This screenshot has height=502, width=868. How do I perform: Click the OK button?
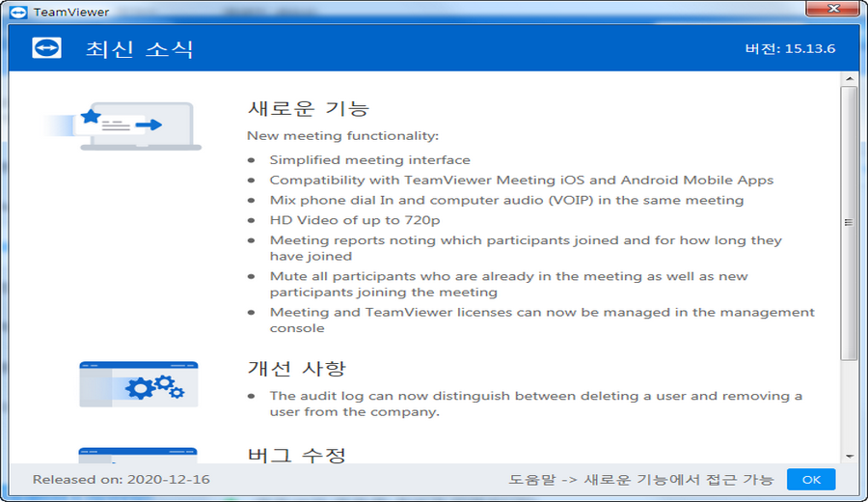(811, 479)
